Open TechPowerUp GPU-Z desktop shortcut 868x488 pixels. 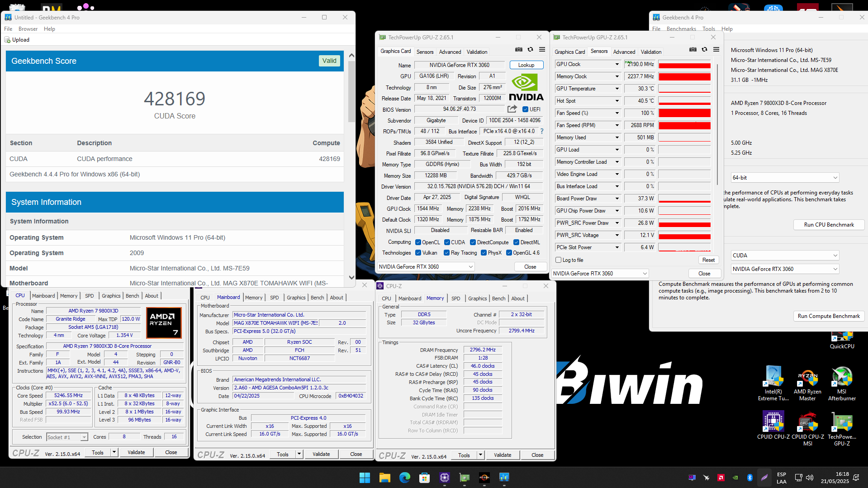(842, 429)
